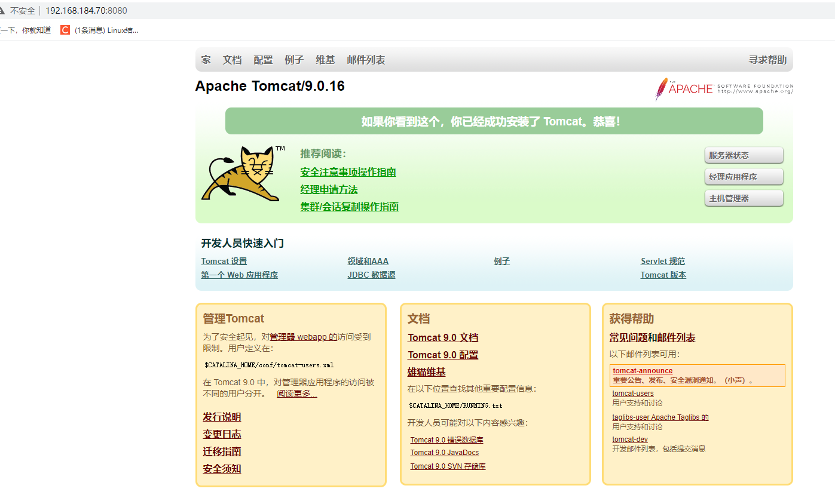Image resolution: width=835 pixels, height=504 pixels.
Task: Click the not-secure warning icon in address bar
Action: [x=2, y=11]
